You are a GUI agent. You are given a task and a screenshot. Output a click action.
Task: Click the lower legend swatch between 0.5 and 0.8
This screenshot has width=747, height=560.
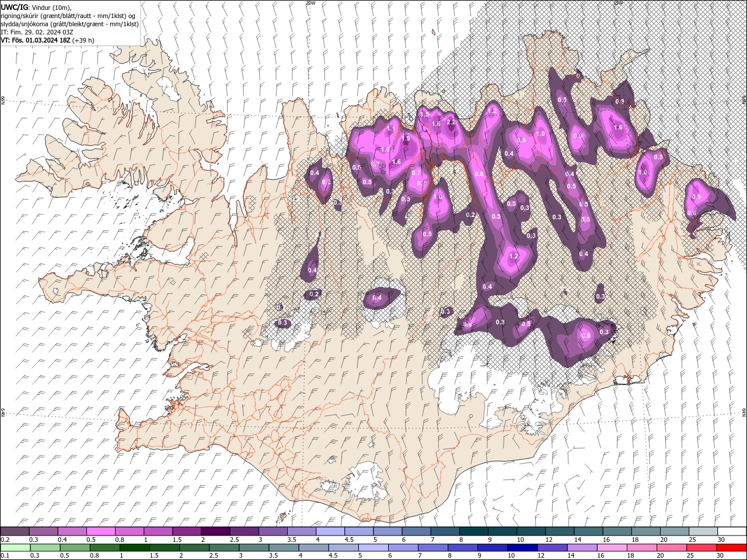click(75, 547)
